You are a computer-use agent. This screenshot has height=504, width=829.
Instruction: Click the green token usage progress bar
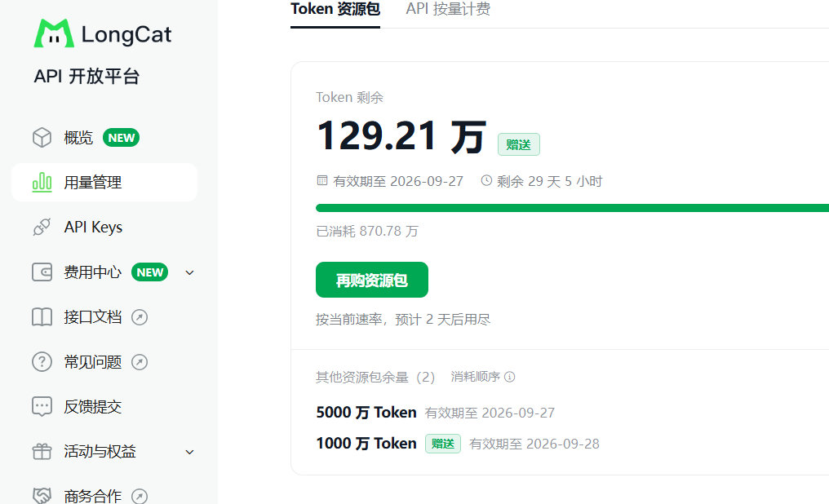pyautogui.click(x=572, y=208)
